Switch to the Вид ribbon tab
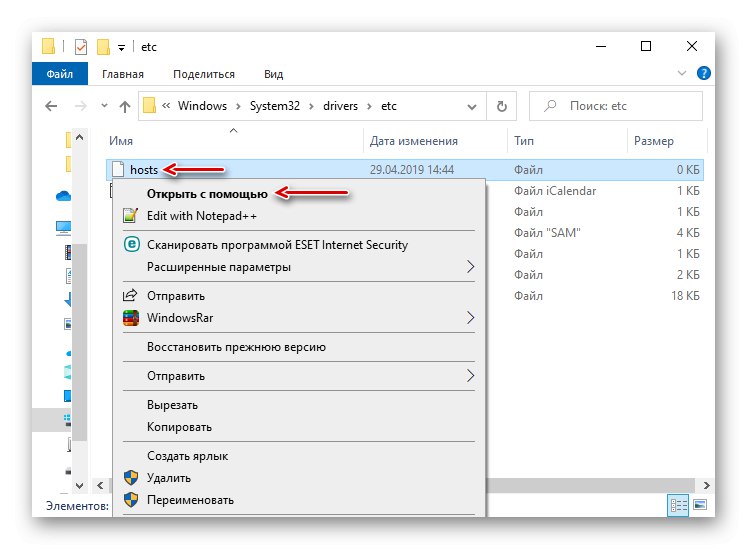747x549 pixels. point(273,74)
